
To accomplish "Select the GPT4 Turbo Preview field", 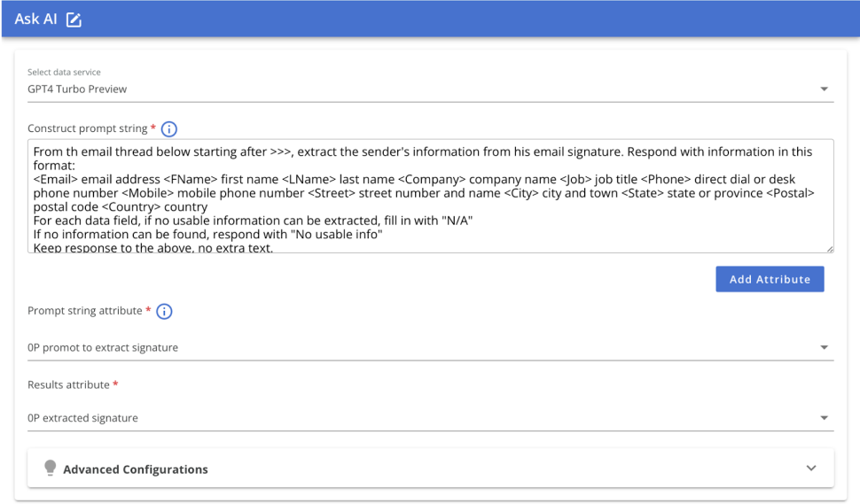I will click(431, 89).
